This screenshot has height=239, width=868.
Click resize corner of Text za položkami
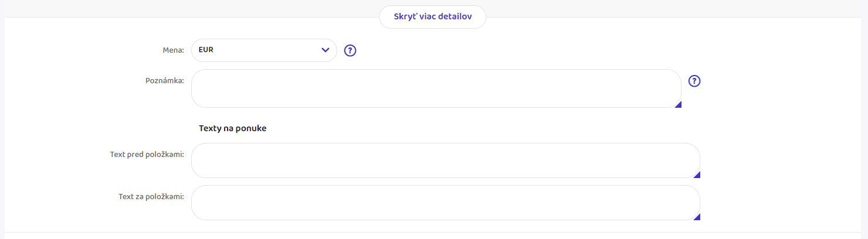697,217
